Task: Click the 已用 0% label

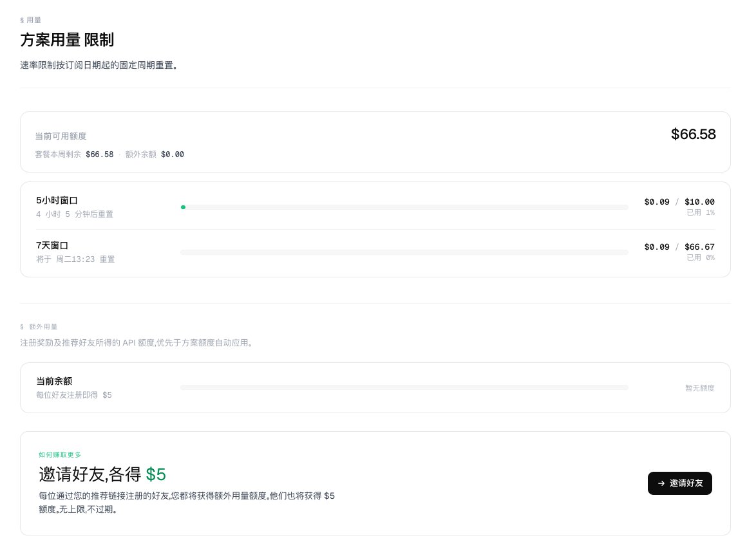Action: tap(701, 258)
